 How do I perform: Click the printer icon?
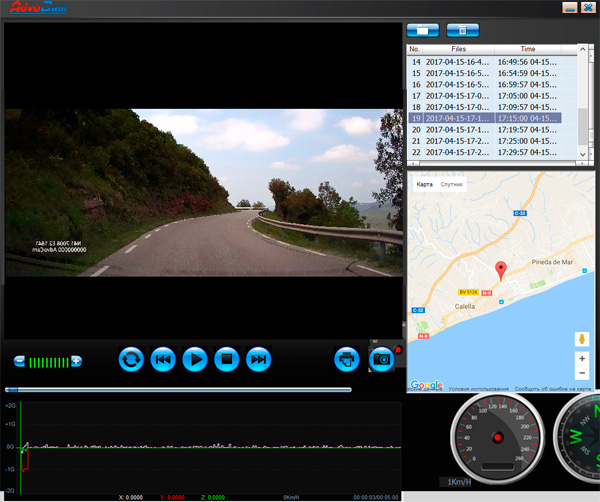[x=347, y=358]
